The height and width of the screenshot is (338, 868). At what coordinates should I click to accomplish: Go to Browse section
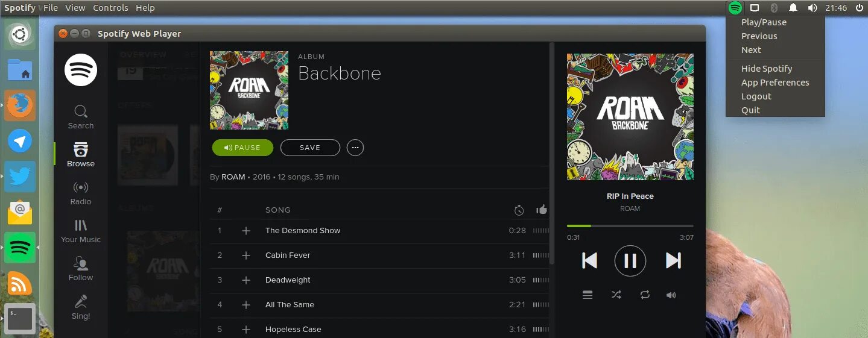(81, 155)
